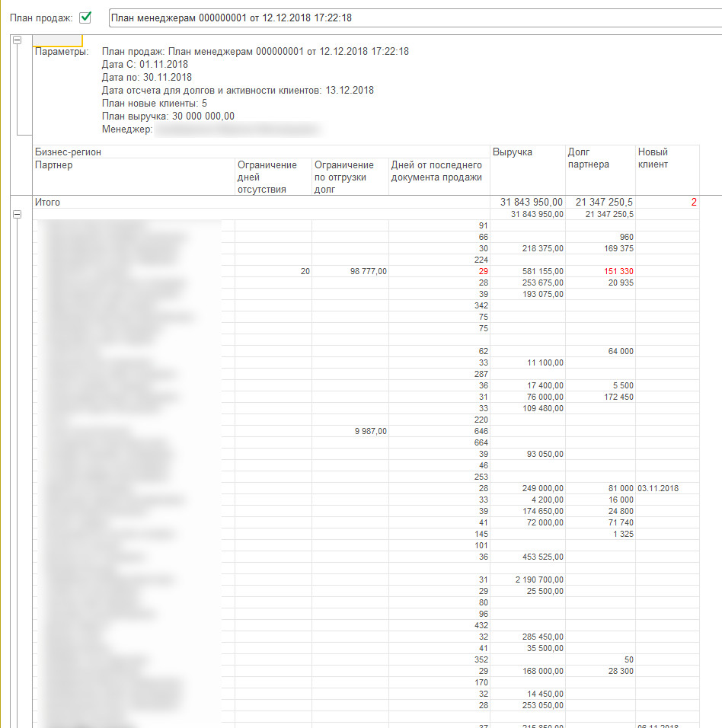The width and height of the screenshot is (722, 728).
Task: Collapse the partner rows group under Итого
Action: (18, 215)
